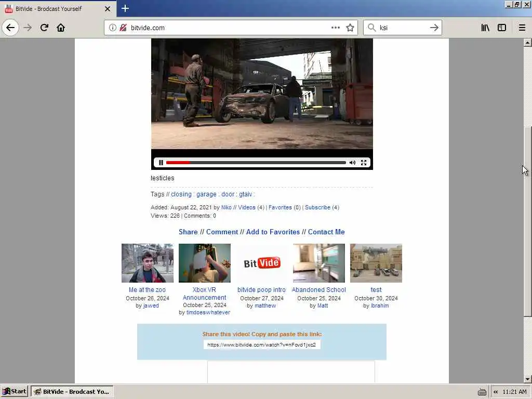Image resolution: width=532 pixels, height=399 pixels.
Task: Open page actions three-dot menu
Action: tap(335, 28)
